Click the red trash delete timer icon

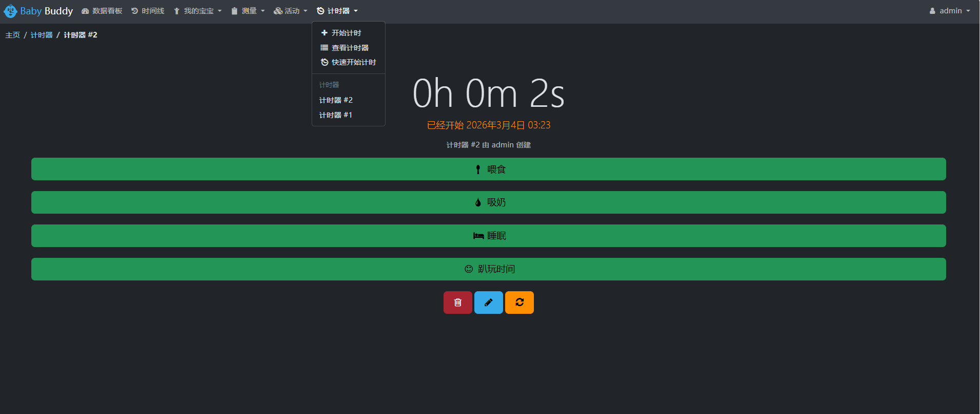[457, 303]
